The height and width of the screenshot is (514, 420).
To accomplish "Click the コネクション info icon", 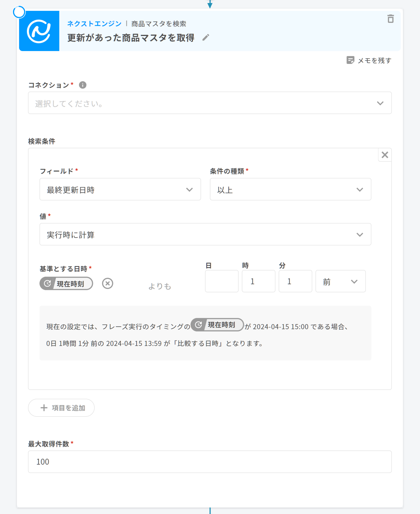I will coord(83,85).
